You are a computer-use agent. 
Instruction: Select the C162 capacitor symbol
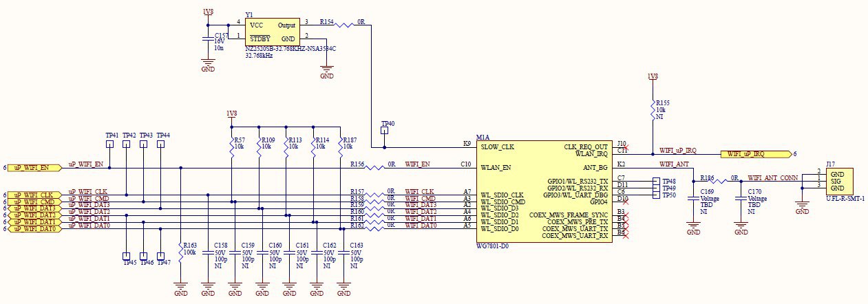click(317, 252)
